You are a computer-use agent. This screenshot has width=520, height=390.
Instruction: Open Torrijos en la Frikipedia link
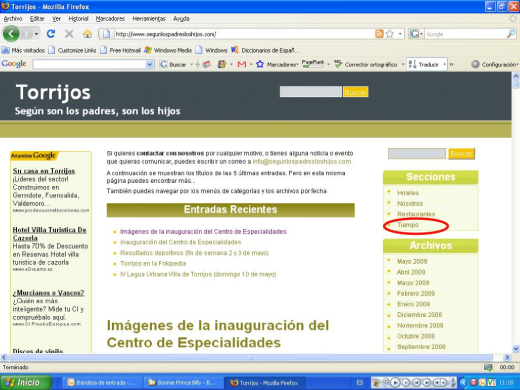pos(153,263)
